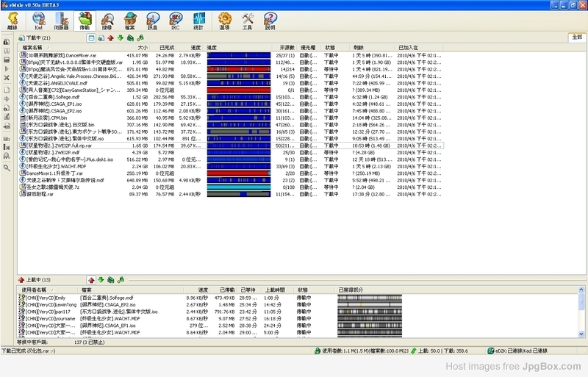Image resolution: width=588 pixels, height=377 pixels.
Task: Click 上載中 (13) uploads panel label
Action: pyautogui.click(x=38, y=280)
